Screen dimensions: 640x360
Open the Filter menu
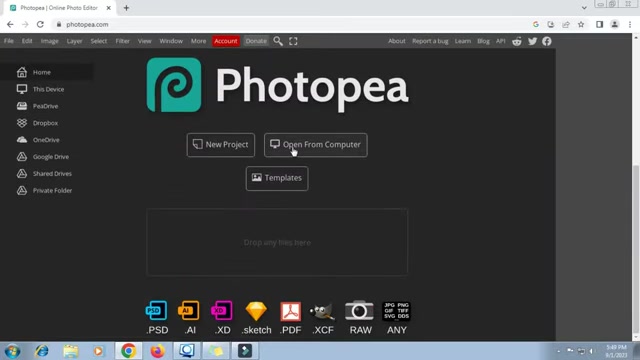point(122,41)
